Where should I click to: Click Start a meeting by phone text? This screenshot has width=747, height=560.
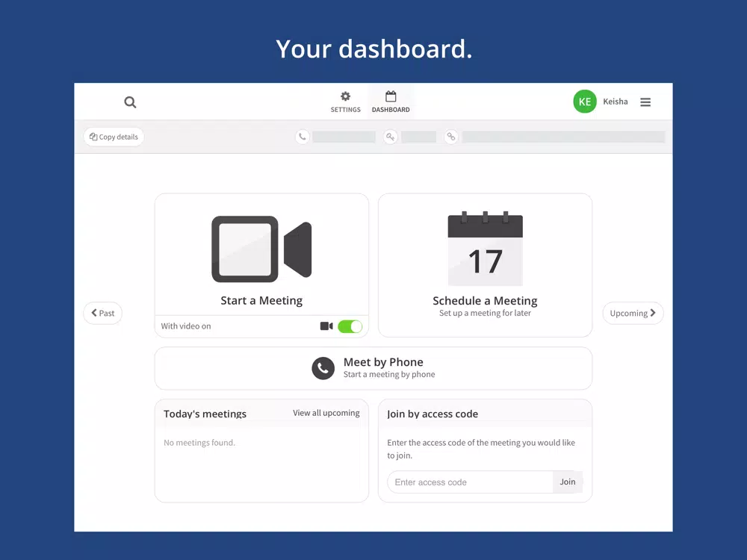pos(389,374)
